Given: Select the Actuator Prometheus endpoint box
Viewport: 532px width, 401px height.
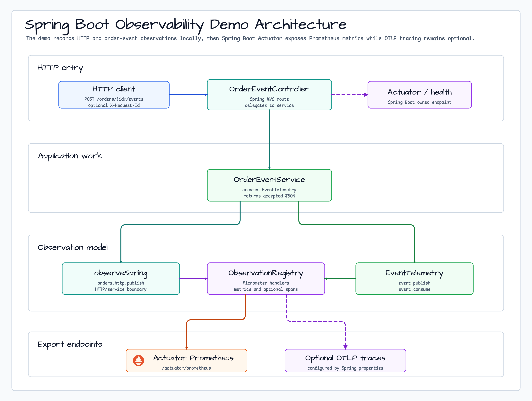Looking at the screenshot, I should (186, 360).
